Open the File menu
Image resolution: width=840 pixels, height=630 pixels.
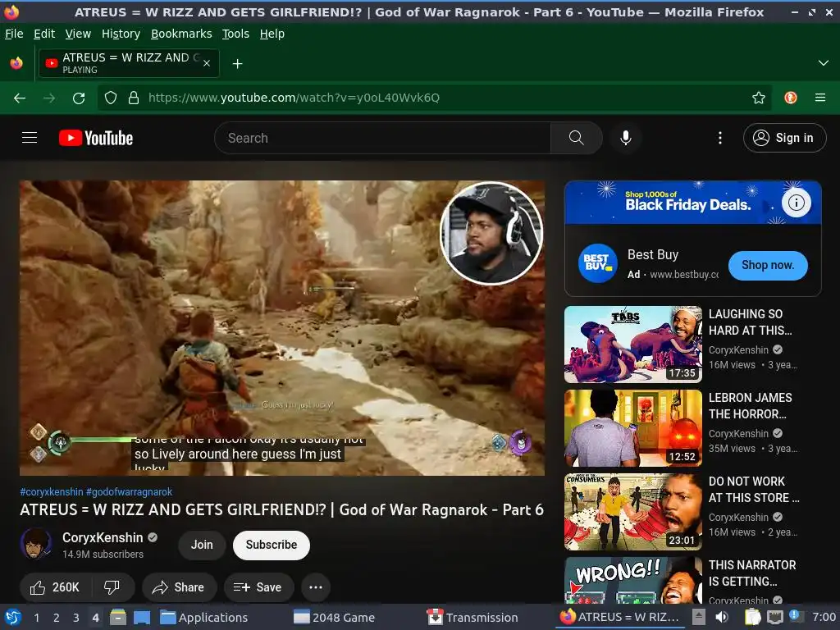click(14, 34)
